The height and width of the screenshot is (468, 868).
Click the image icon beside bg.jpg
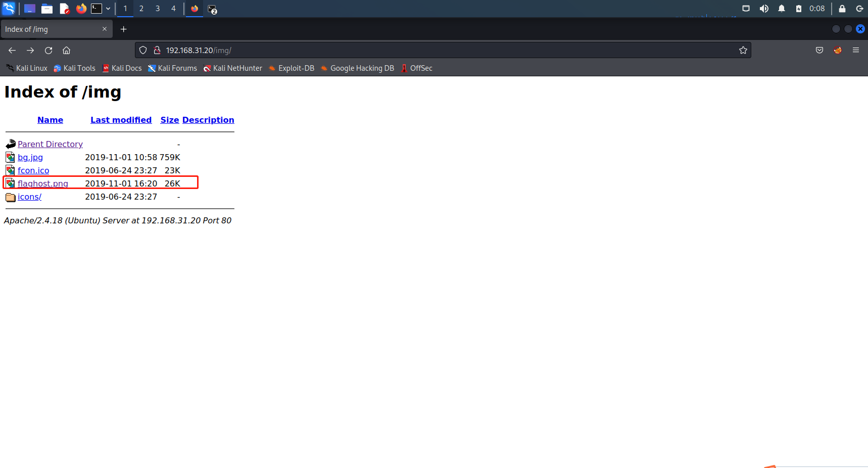coord(11,157)
